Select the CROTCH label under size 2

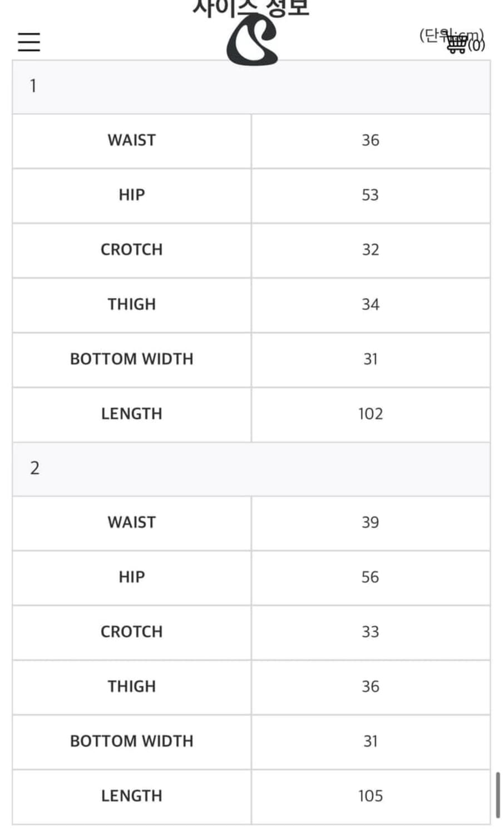click(x=132, y=632)
